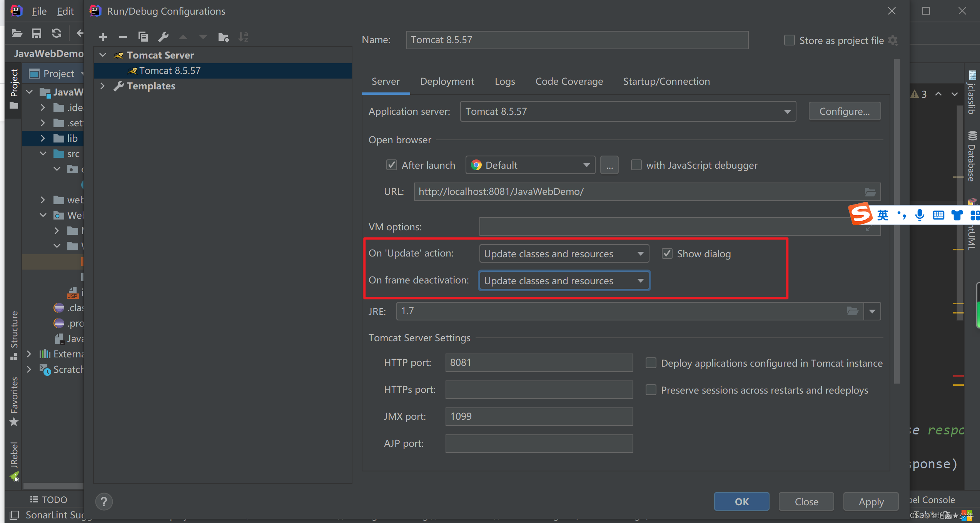The image size is (980, 523).
Task: Toggle Show dialog checkbox
Action: click(x=667, y=254)
